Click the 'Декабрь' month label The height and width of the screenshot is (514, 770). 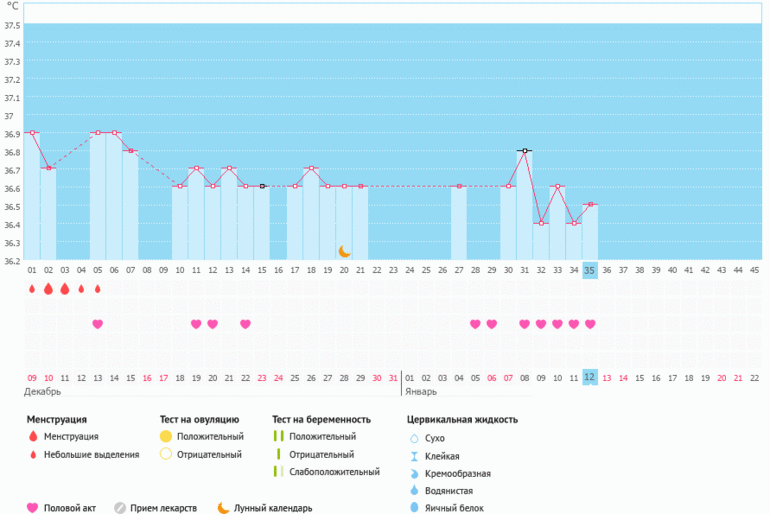(43, 392)
